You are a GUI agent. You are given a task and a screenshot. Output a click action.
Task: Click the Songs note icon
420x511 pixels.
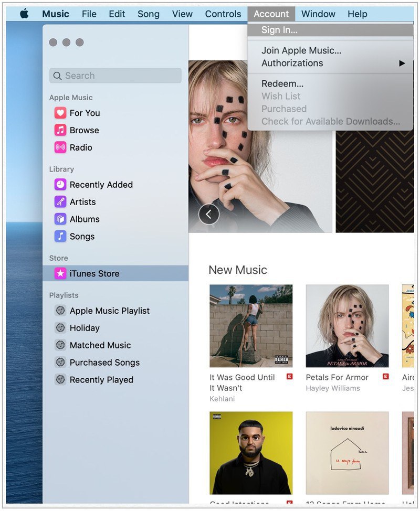pos(60,237)
